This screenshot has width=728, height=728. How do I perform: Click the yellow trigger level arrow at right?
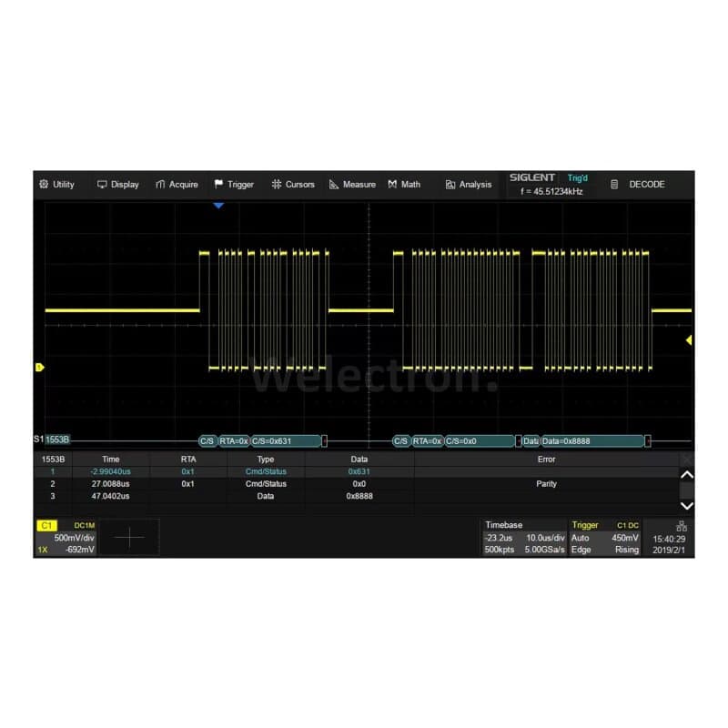pyautogui.click(x=689, y=340)
